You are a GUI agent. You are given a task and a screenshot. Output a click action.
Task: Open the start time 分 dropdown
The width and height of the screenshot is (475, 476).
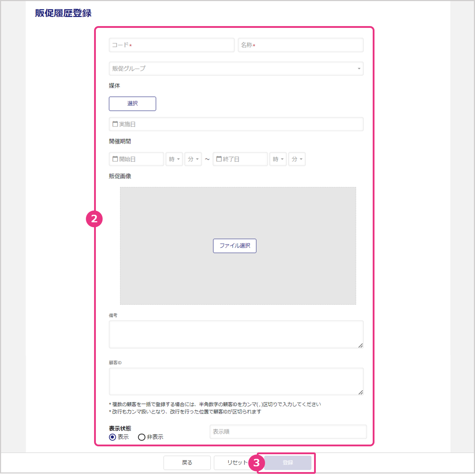(x=193, y=159)
